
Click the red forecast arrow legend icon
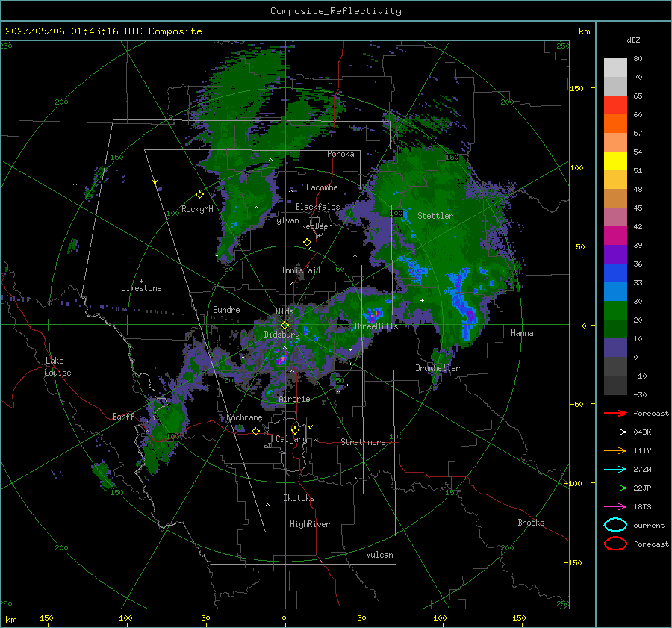[x=615, y=413]
